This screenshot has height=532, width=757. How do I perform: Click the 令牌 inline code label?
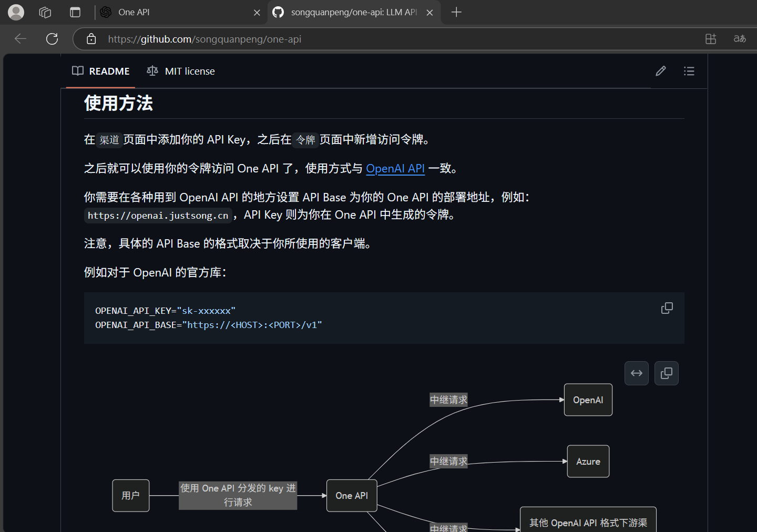(305, 140)
